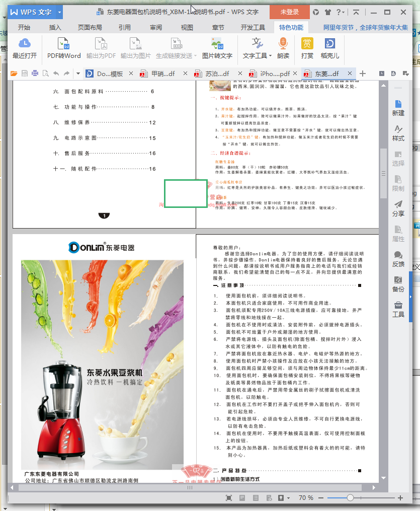The height and width of the screenshot is (511, 420).
Task: Open 选择 selection pane in side panel
Action: pos(398,159)
